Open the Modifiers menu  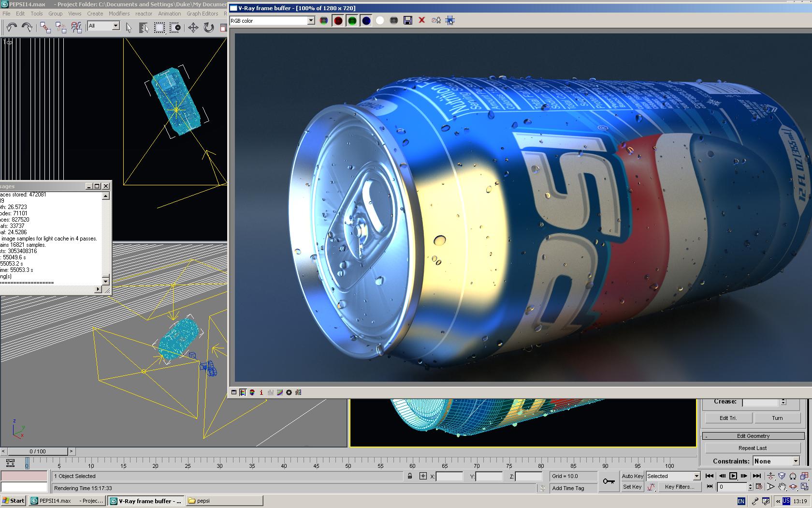pos(119,14)
